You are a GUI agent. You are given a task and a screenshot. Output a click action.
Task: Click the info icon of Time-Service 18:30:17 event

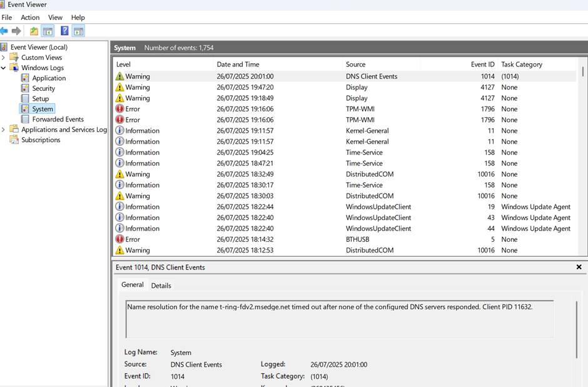coord(119,185)
